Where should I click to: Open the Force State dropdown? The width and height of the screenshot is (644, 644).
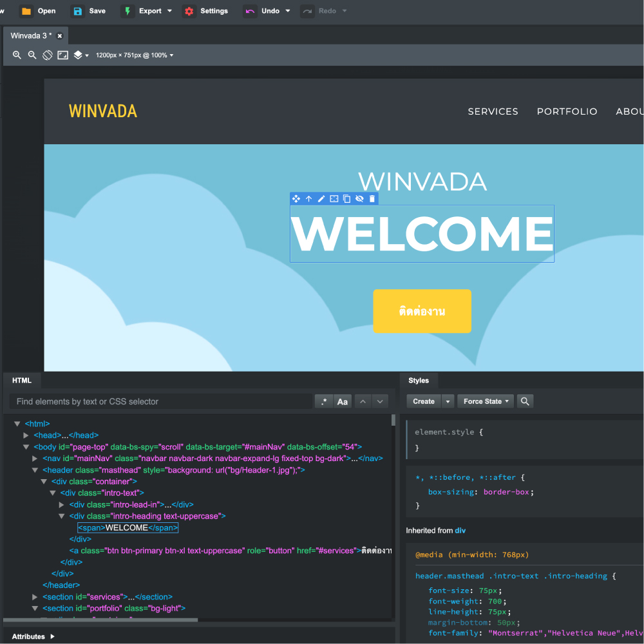pos(486,401)
